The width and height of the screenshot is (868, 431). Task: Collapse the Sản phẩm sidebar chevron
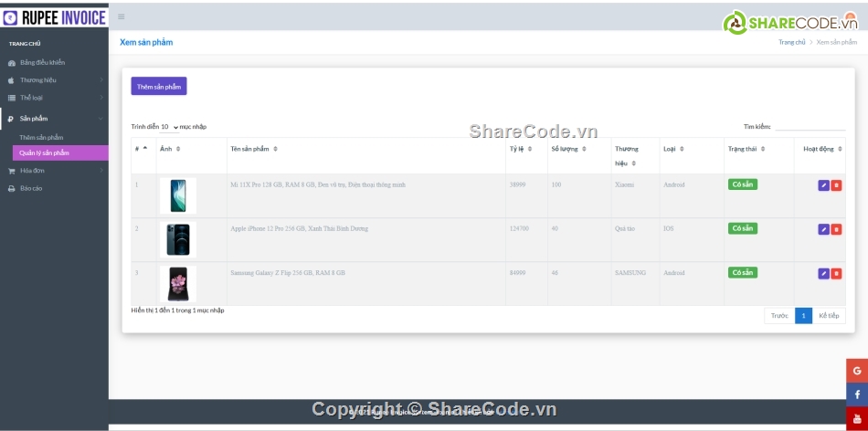click(101, 119)
